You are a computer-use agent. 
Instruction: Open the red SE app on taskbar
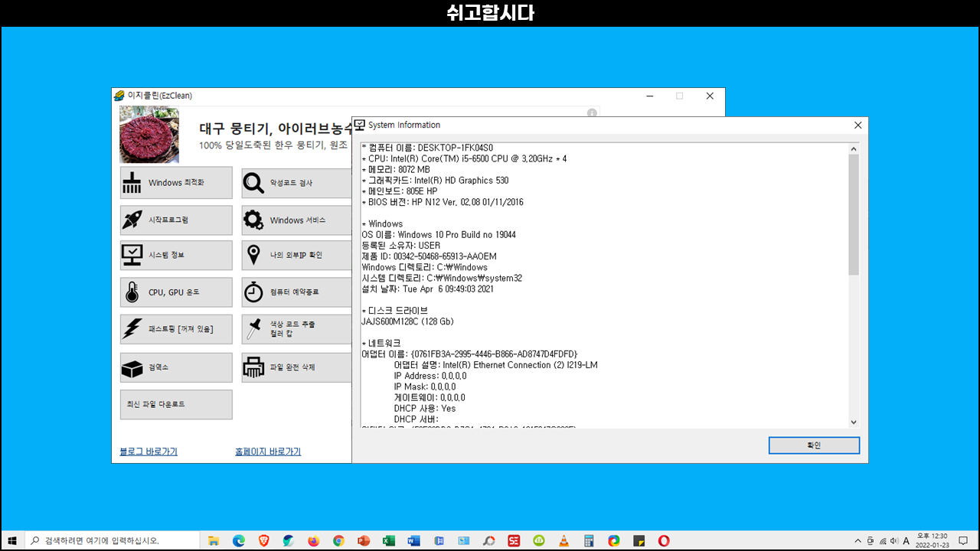click(x=514, y=540)
